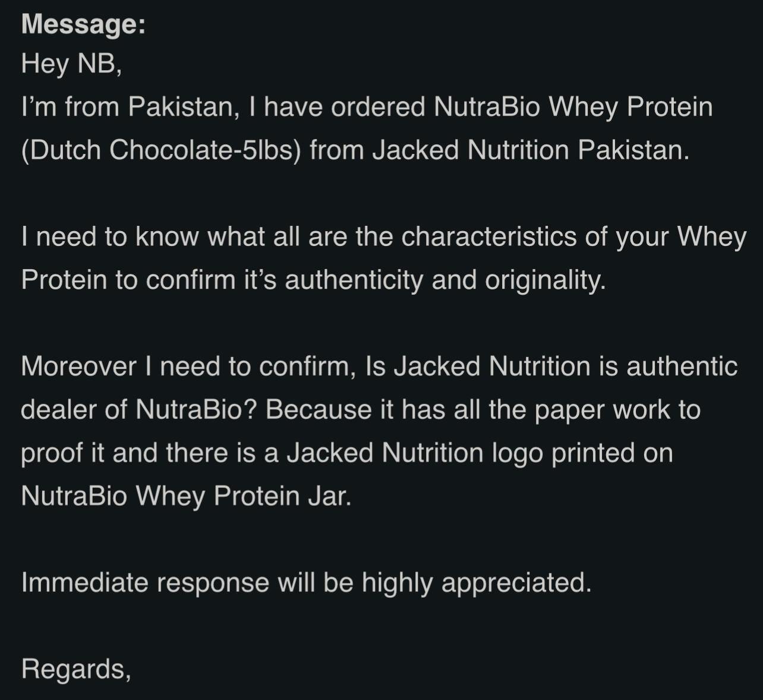The width and height of the screenshot is (763, 700).
Task: Click the "Hey NB," greeting line
Action: 71,64
